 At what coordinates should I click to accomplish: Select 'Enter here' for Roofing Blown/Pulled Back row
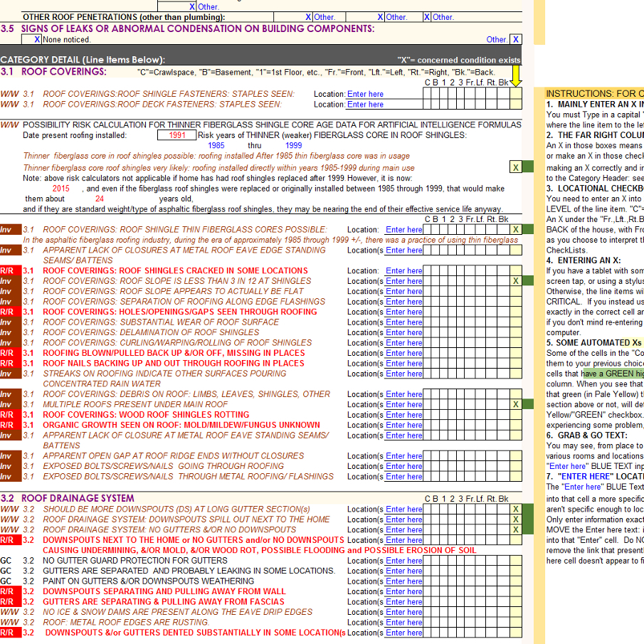click(x=403, y=353)
